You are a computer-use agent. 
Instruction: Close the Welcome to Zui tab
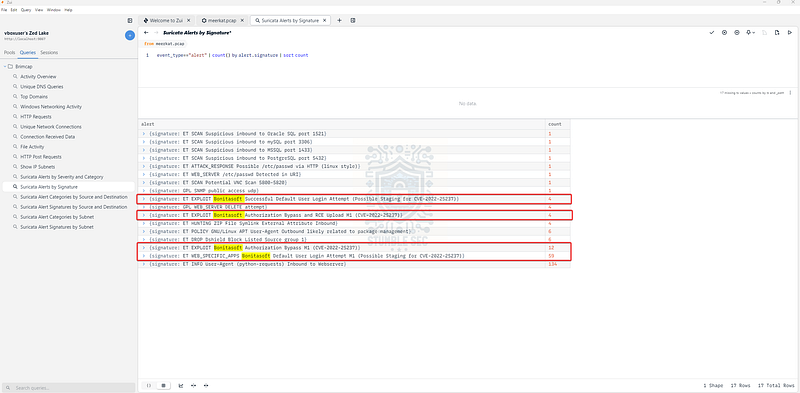pos(189,20)
